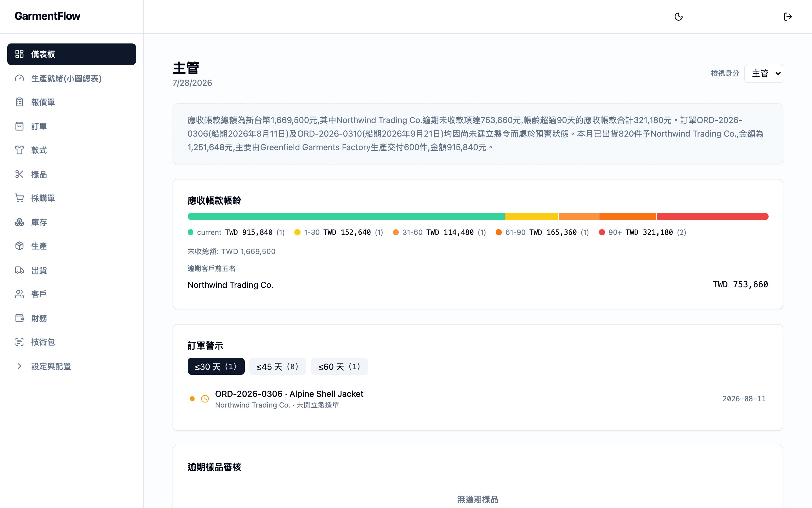Viewport: 812px width, 508px height.
Task: Click the clock icon on the ORD-2026-0306 alert
Action: [x=205, y=399]
